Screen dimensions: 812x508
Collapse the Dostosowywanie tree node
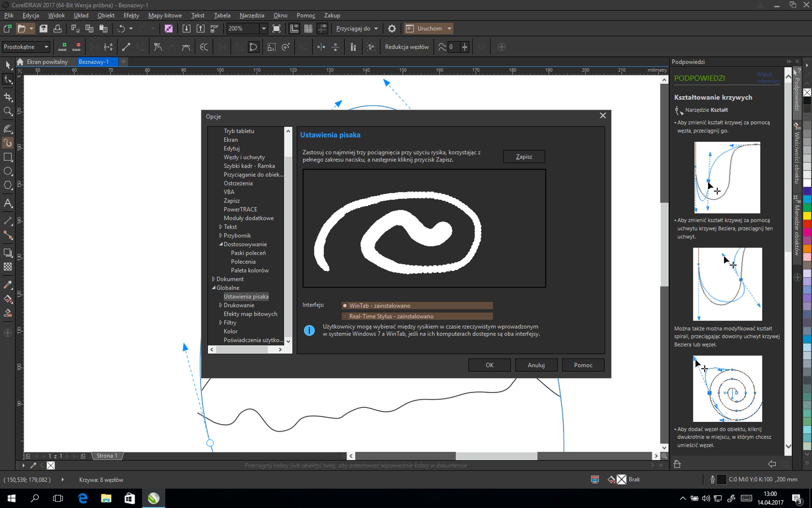pos(221,244)
